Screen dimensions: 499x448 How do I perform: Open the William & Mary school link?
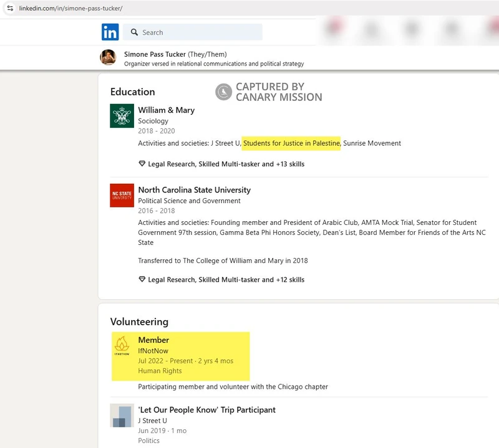click(166, 110)
